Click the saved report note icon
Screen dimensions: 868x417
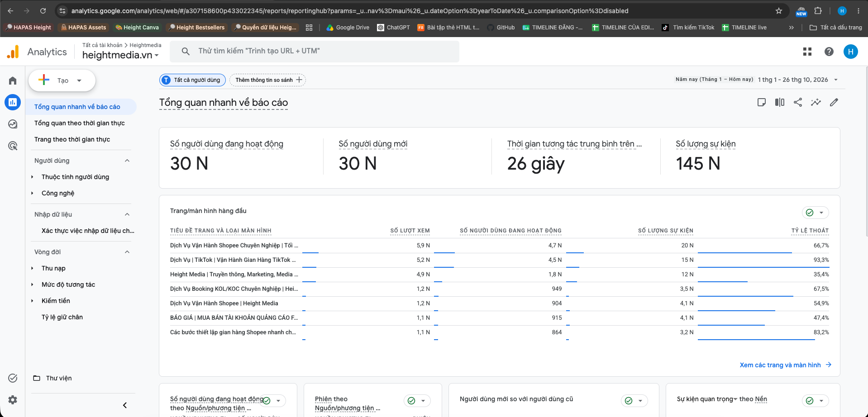[x=762, y=102]
